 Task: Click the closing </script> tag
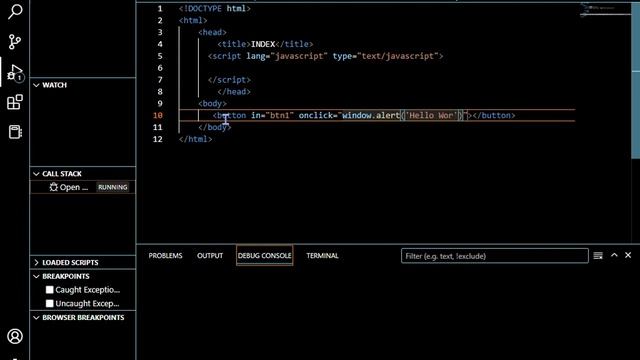pos(229,80)
